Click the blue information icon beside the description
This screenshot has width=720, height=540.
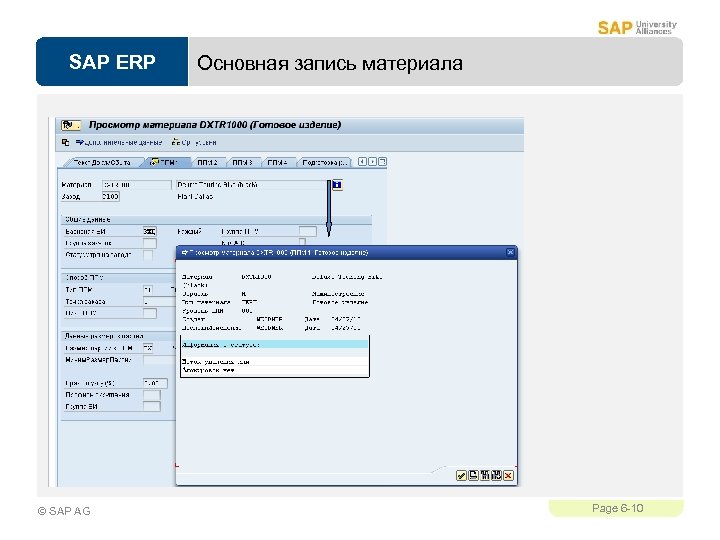click(x=337, y=185)
